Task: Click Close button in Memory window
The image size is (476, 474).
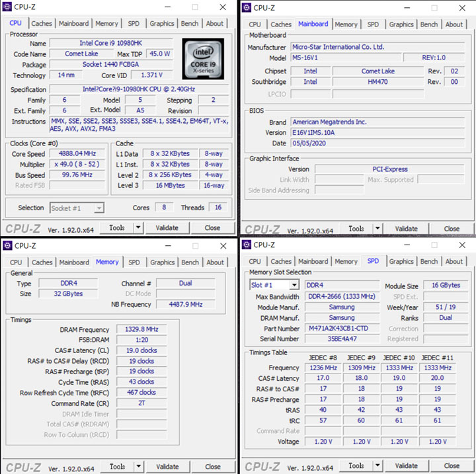Action: click(213, 466)
